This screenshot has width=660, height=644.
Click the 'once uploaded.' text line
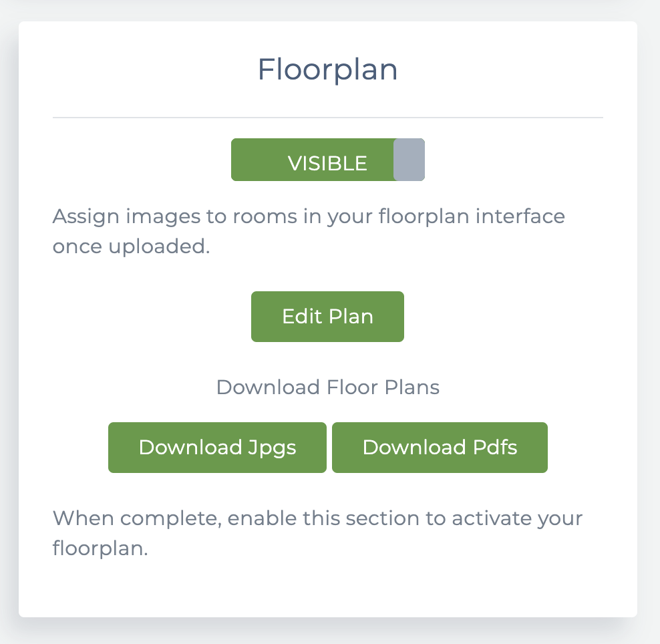[x=131, y=246]
